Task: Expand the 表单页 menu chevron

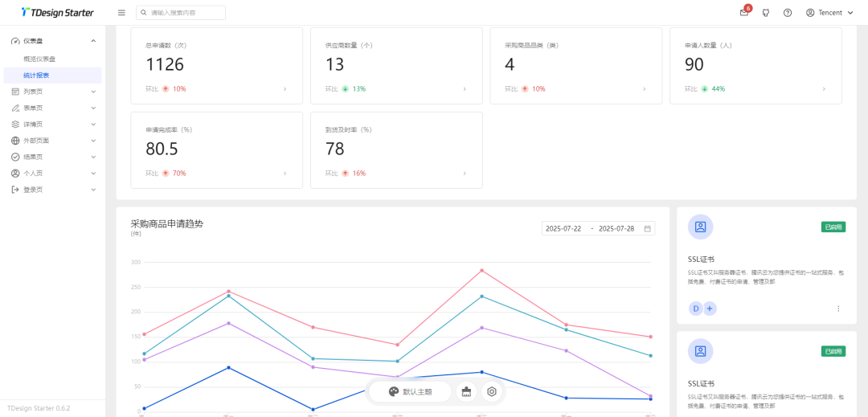Action: [93, 108]
